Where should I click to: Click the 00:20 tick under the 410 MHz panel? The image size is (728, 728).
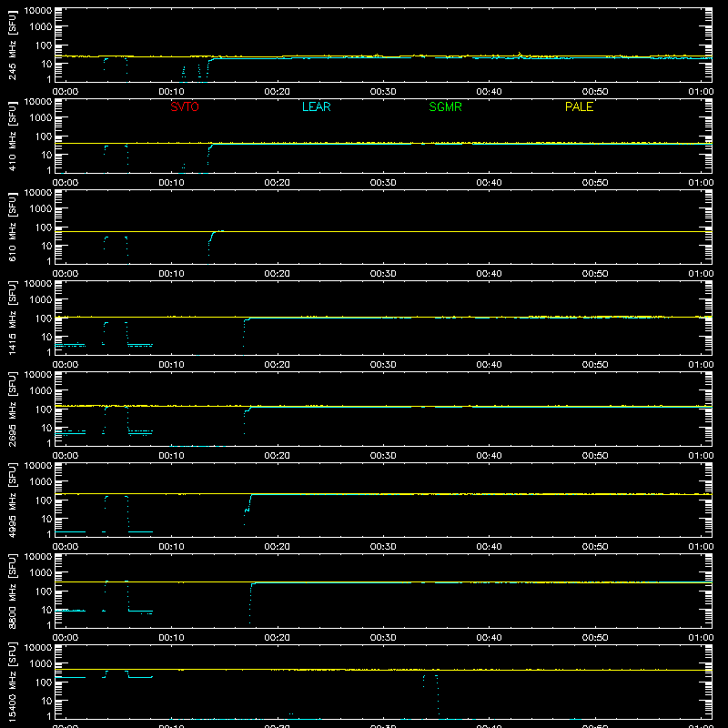278,183
